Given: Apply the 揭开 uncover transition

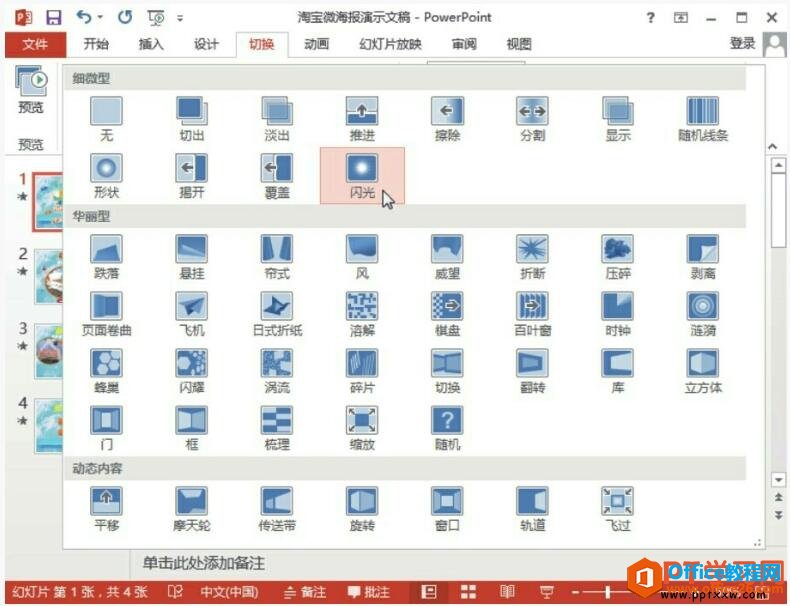Looking at the screenshot, I should pyautogui.click(x=191, y=176).
